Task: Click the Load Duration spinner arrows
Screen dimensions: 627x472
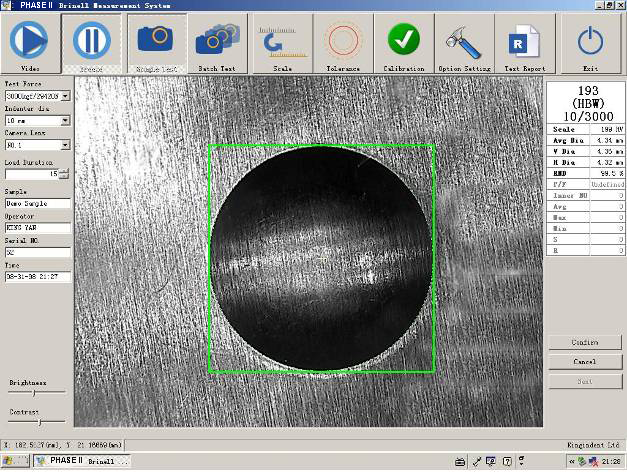Action: coord(64,174)
